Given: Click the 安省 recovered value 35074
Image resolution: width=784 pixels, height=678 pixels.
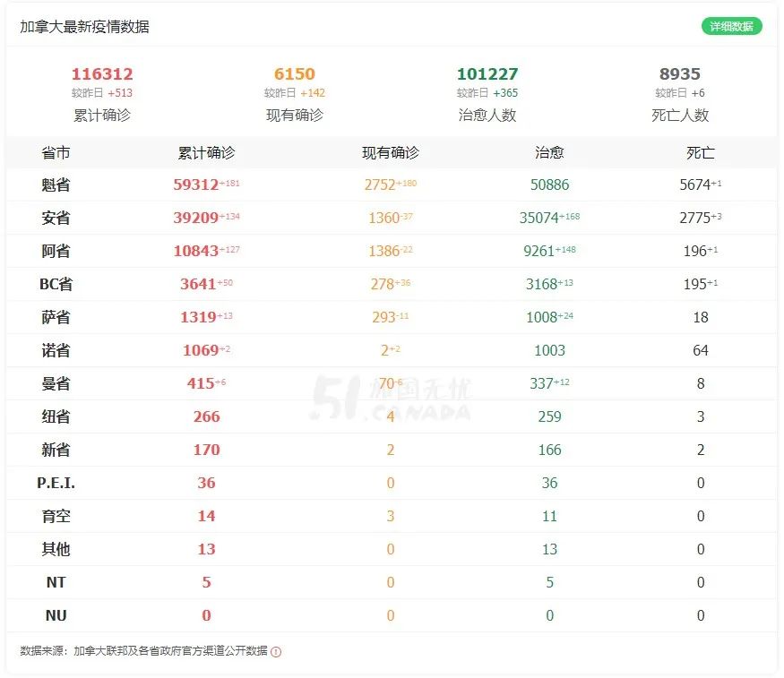Looking at the screenshot, I should click(539, 218).
